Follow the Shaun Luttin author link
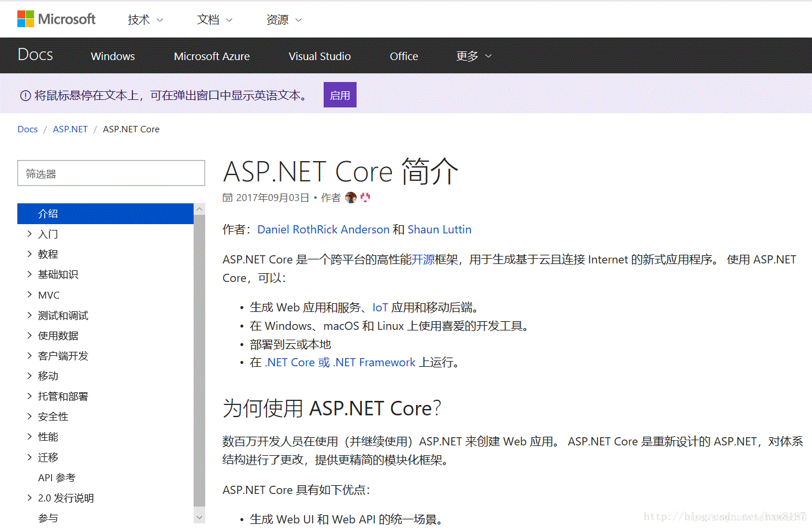812x528 pixels. [x=439, y=229]
